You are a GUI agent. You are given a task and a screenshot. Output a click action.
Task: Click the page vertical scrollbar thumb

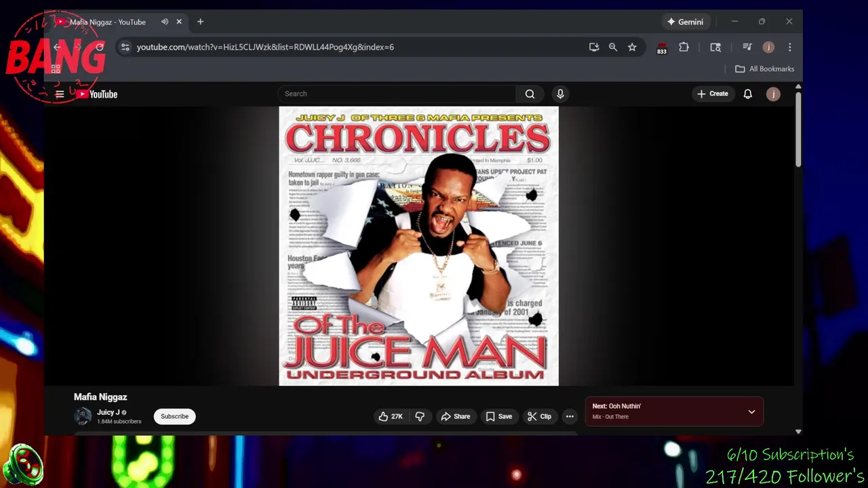tap(798, 129)
